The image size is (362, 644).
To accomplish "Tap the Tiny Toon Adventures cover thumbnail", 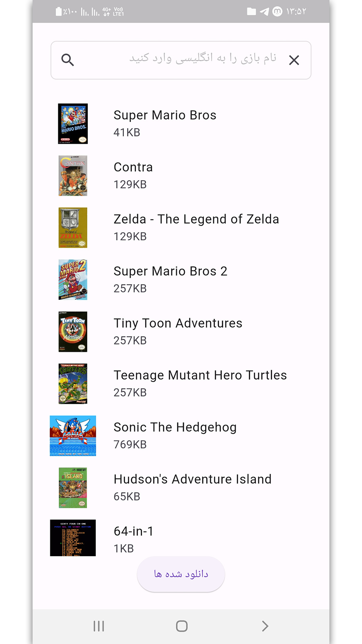I will click(x=73, y=332).
